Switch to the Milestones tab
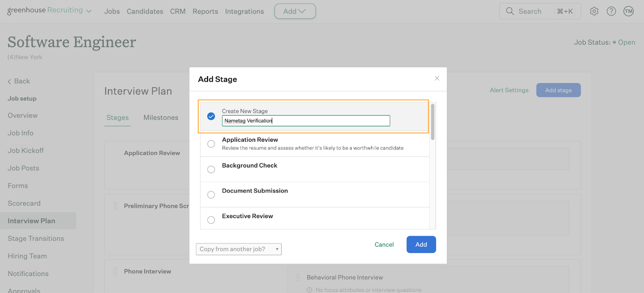 [161, 118]
